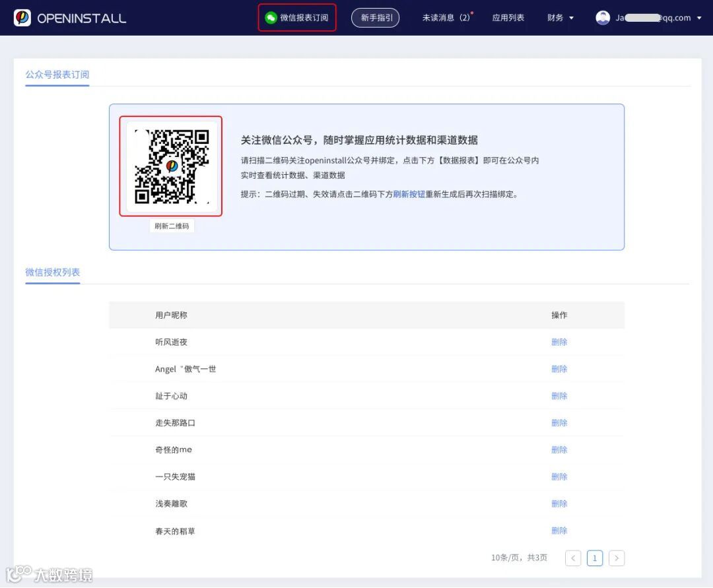Delete the user Angel゛傲气一世
The width and height of the screenshot is (713, 588).
[559, 369]
